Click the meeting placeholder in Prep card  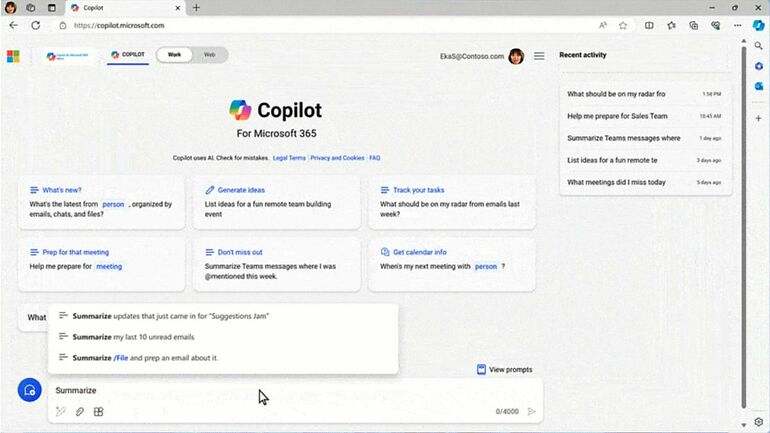(x=109, y=267)
